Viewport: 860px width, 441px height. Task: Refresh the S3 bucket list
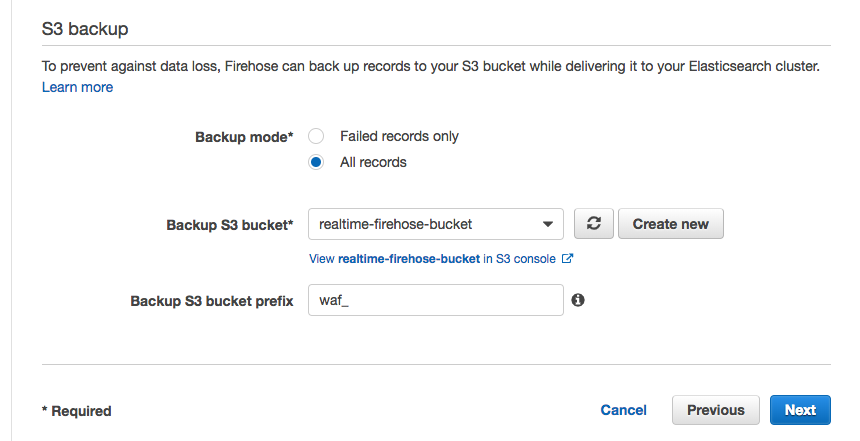[x=593, y=224]
